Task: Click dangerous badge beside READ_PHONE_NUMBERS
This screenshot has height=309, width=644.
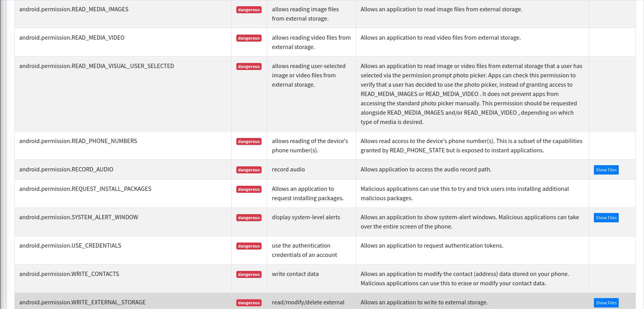Action: (249, 141)
